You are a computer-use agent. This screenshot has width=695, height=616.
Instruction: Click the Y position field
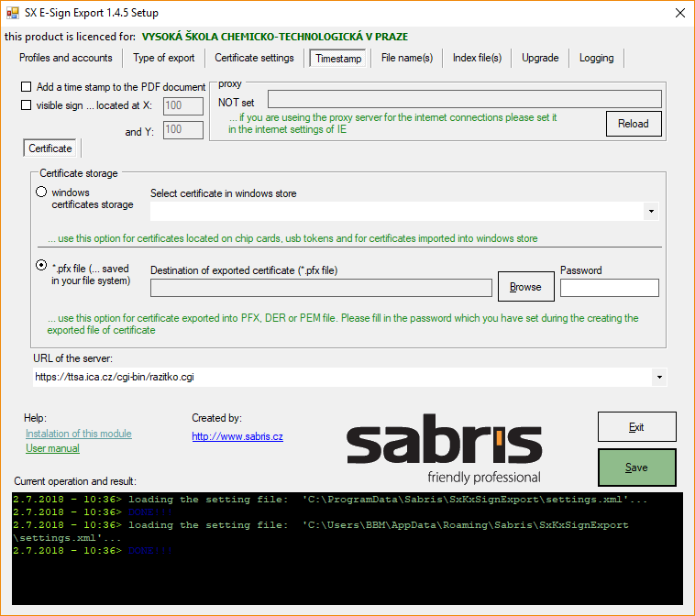click(183, 130)
